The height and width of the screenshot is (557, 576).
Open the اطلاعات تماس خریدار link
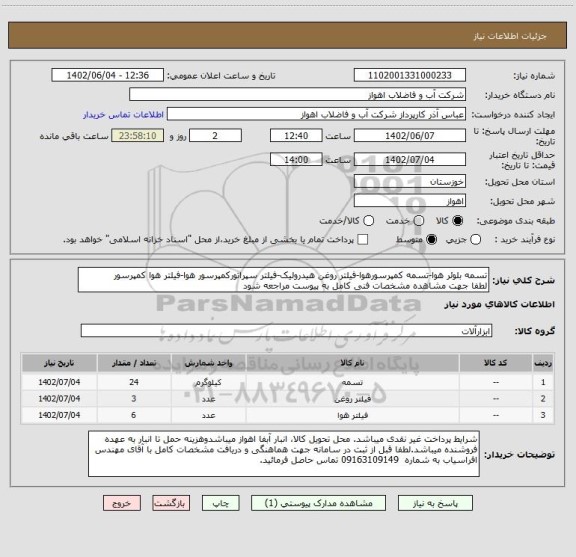tap(123, 115)
